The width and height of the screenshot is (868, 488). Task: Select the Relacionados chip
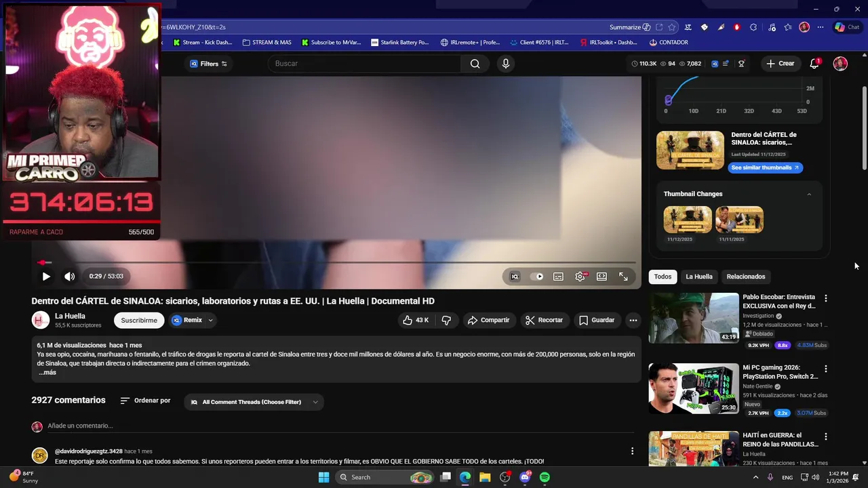click(745, 277)
